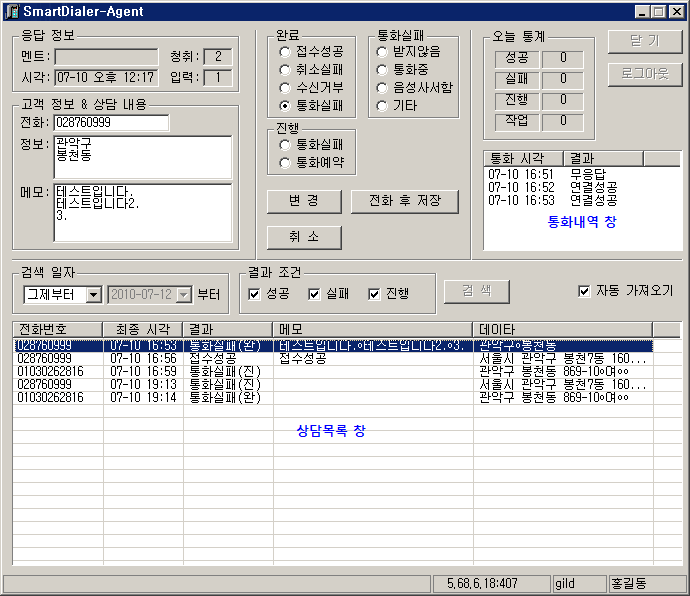Select the 07-10 16:59 consultation row

(333, 372)
